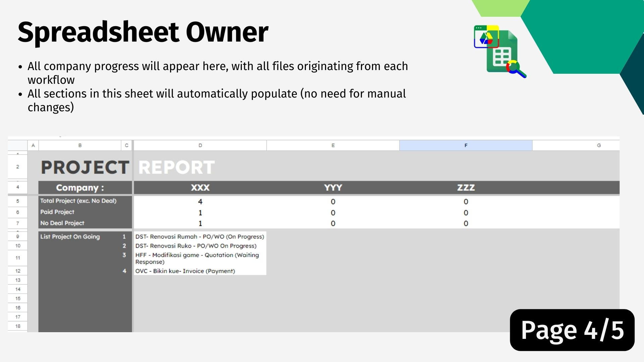
Task: Click the No Deal Project label cell
Action: tap(85, 223)
